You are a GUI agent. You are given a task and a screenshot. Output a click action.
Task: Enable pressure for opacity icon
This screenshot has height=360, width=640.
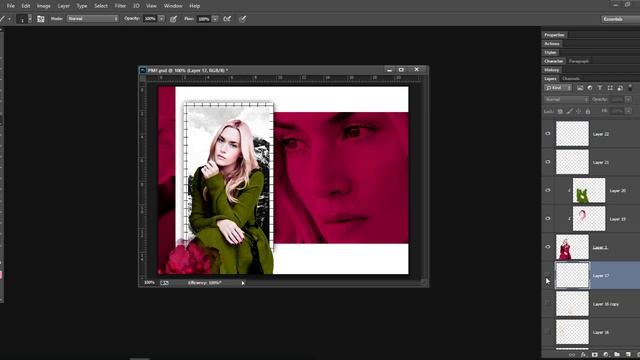173,19
